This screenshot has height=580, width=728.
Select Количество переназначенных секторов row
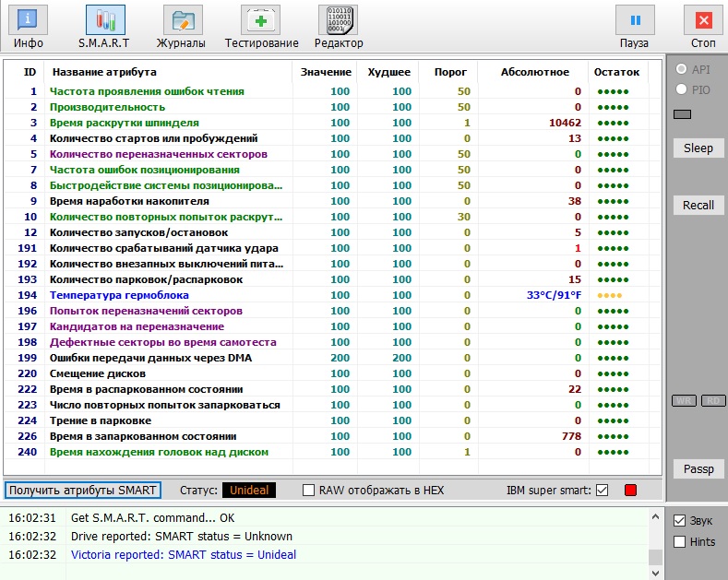(332, 154)
